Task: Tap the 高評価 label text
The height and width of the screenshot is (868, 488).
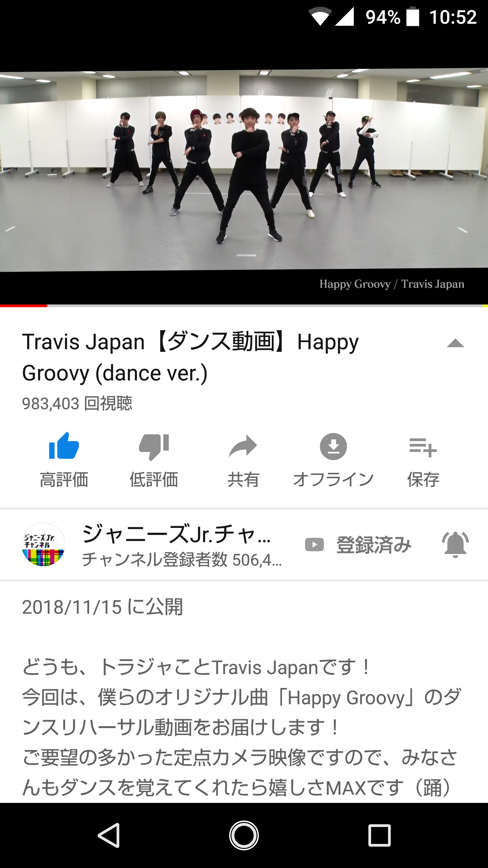Action: coord(64,480)
